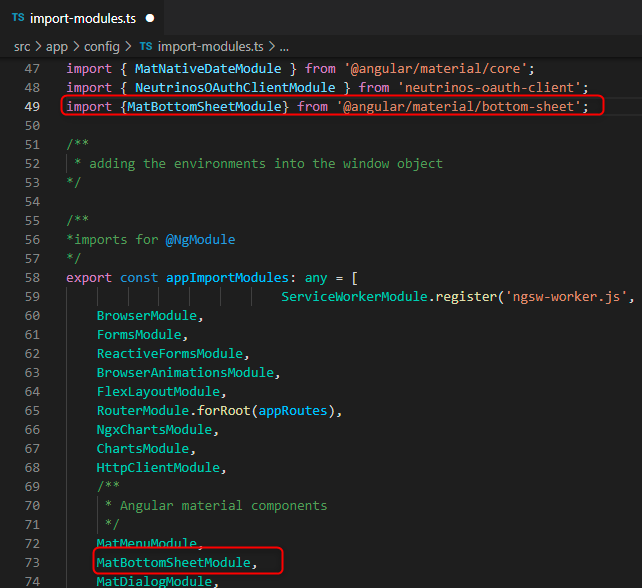
Task: Click the TS icon on the tab
Action: tap(18, 18)
